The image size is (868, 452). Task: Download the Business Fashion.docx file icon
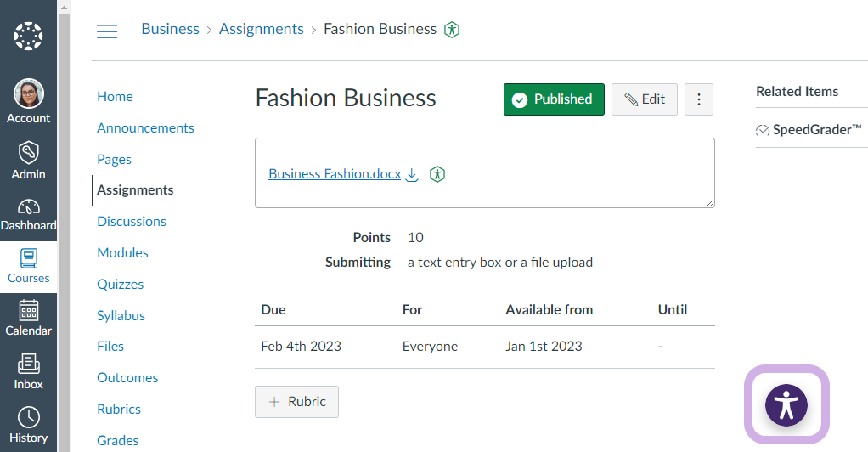[x=412, y=174]
